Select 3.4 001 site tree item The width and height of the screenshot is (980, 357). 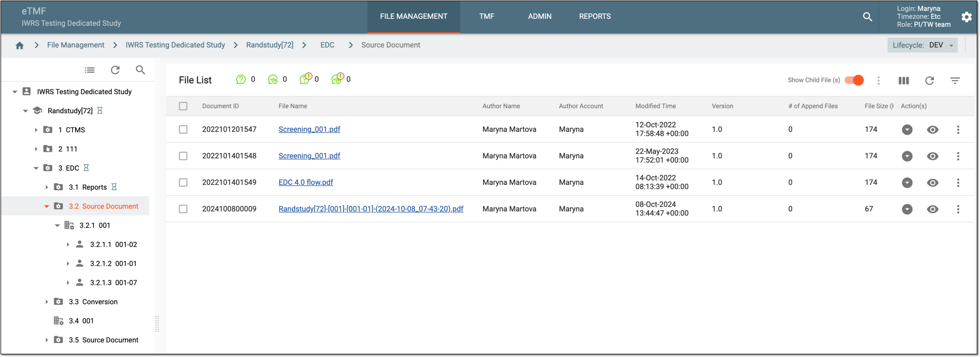click(x=81, y=321)
